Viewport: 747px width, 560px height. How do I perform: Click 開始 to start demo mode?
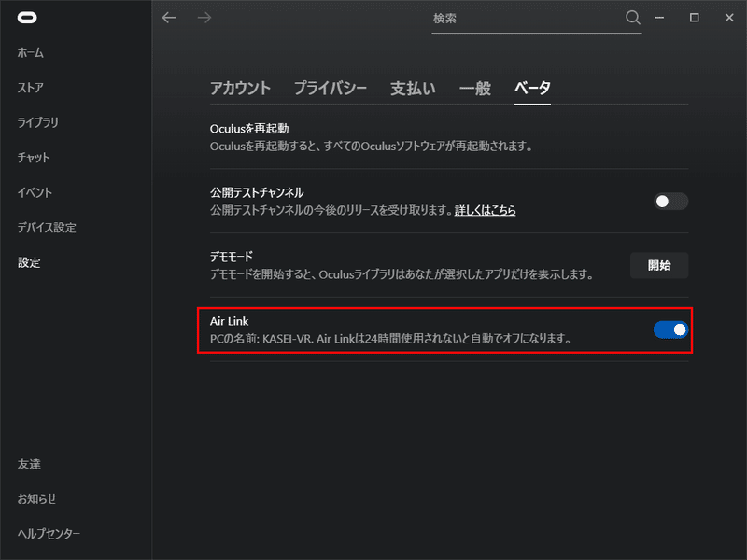(659, 265)
